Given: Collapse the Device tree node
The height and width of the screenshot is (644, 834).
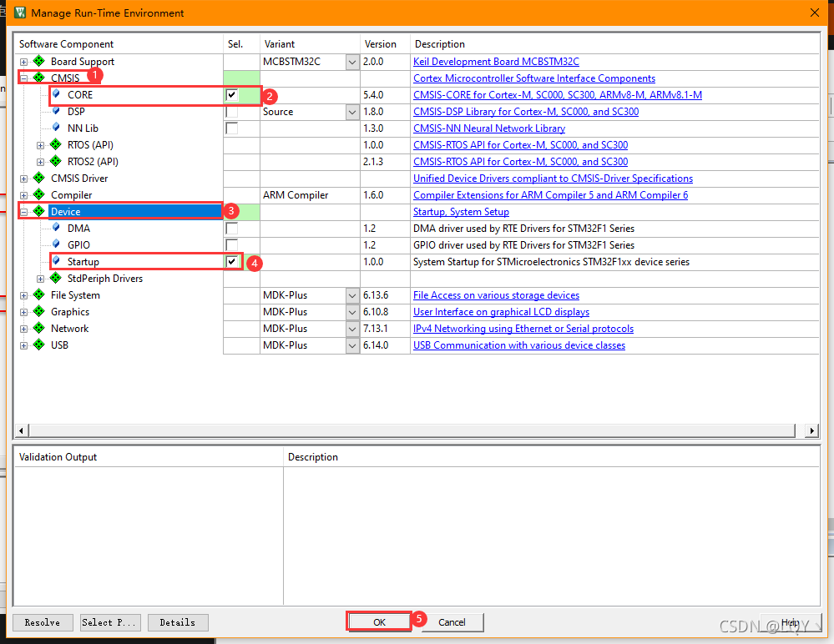Looking at the screenshot, I should point(23,212).
